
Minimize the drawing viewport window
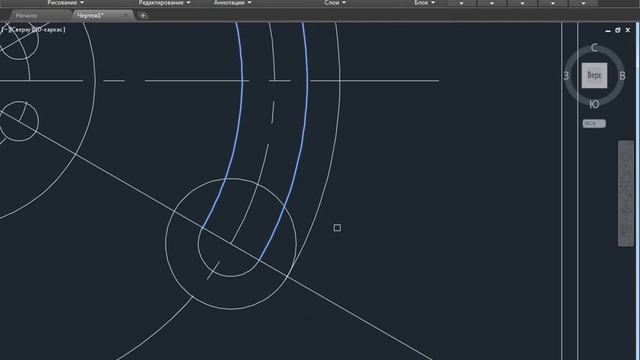click(x=608, y=30)
